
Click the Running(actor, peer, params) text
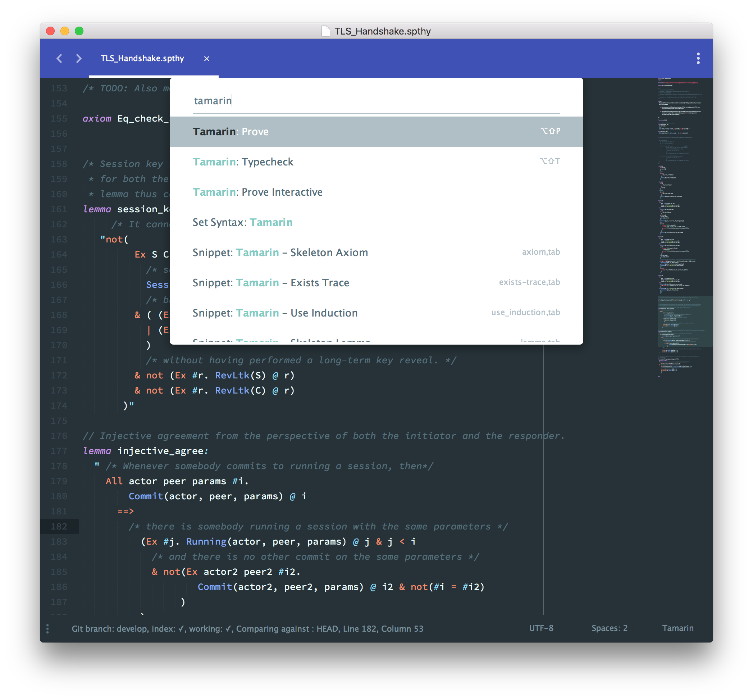pos(266,542)
